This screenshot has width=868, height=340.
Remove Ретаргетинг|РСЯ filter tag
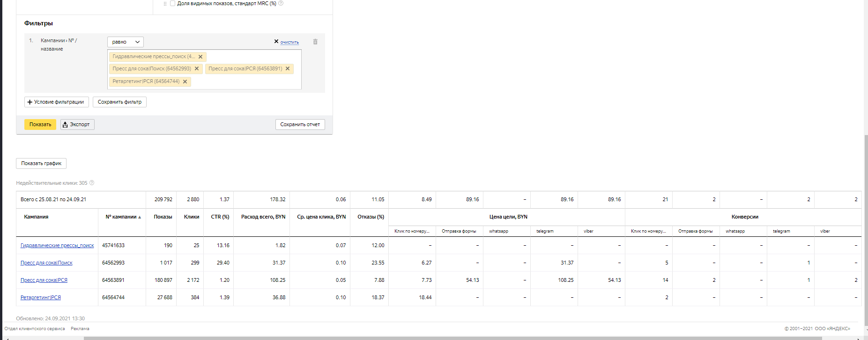(185, 82)
